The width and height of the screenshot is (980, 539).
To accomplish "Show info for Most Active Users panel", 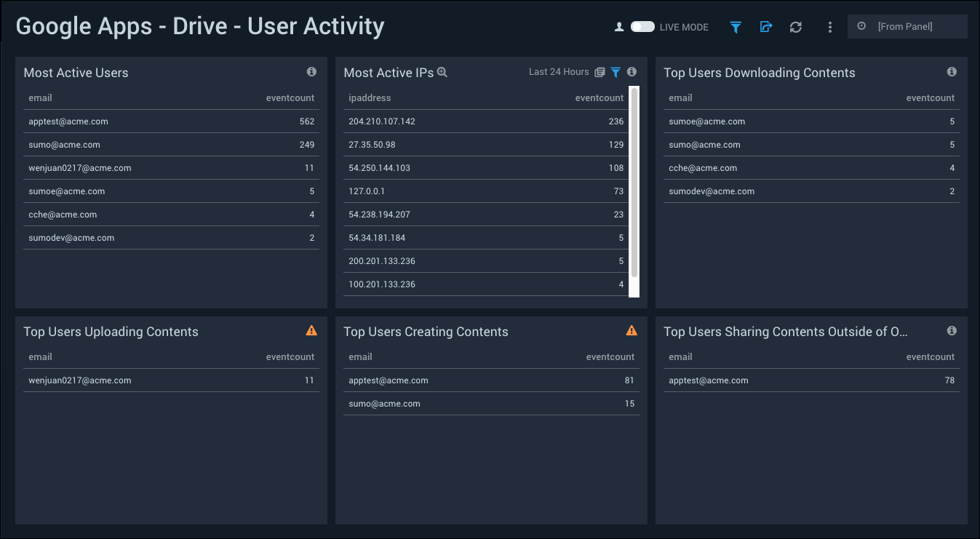I will pyautogui.click(x=311, y=72).
